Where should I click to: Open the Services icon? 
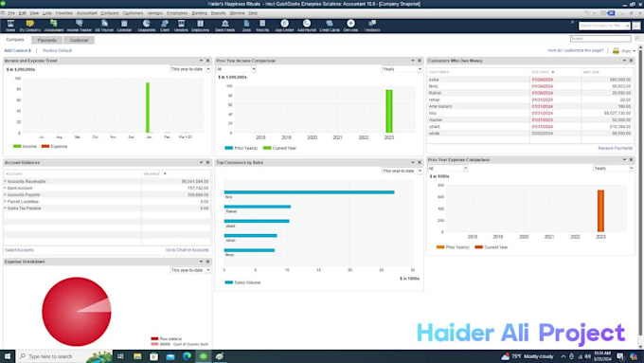pos(350,26)
